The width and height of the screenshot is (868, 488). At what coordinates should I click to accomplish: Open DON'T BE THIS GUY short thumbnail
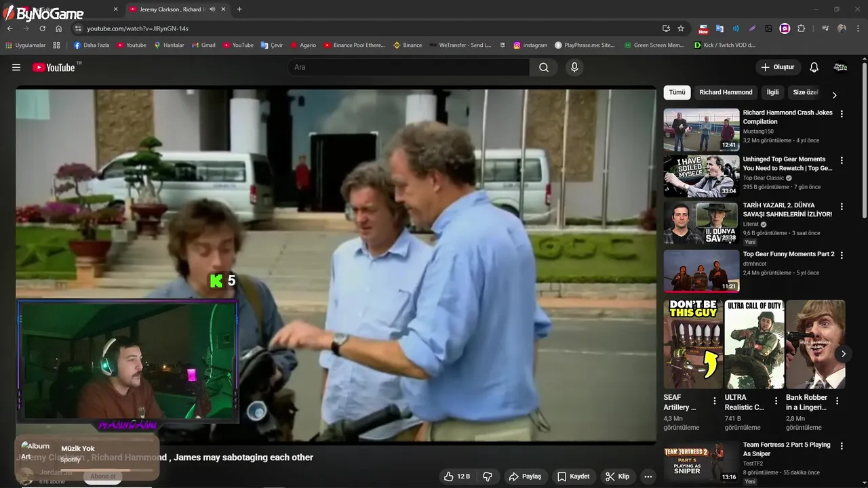point(692,344)
